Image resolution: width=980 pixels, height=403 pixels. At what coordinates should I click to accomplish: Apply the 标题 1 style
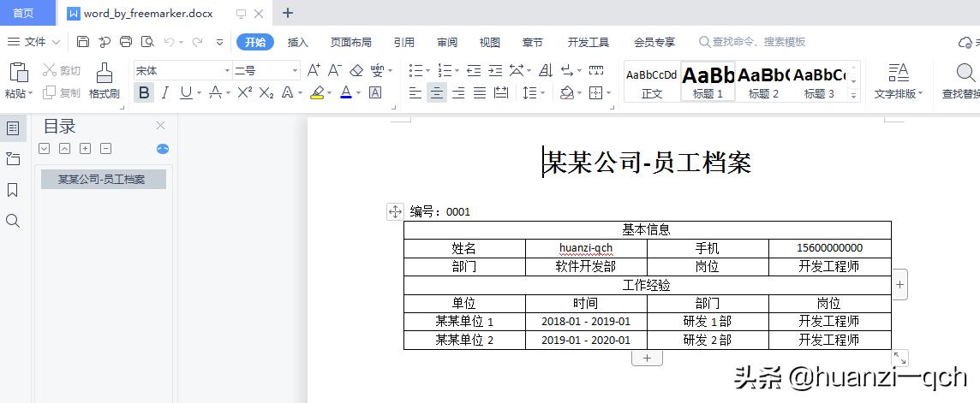[x=708, y=82]
